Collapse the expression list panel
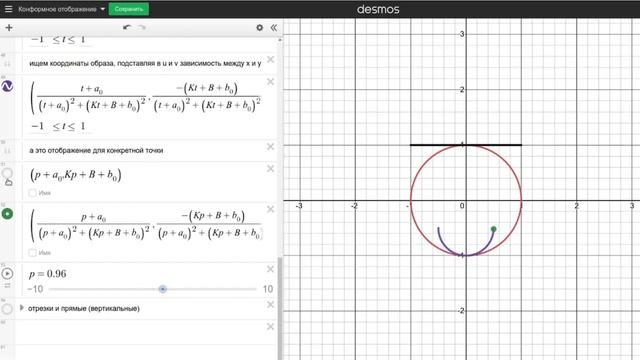640x360 pixels. point(273,28)
